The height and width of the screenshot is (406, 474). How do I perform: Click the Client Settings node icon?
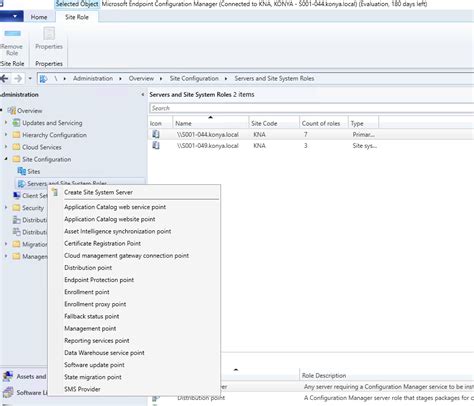tap(17, 195)
